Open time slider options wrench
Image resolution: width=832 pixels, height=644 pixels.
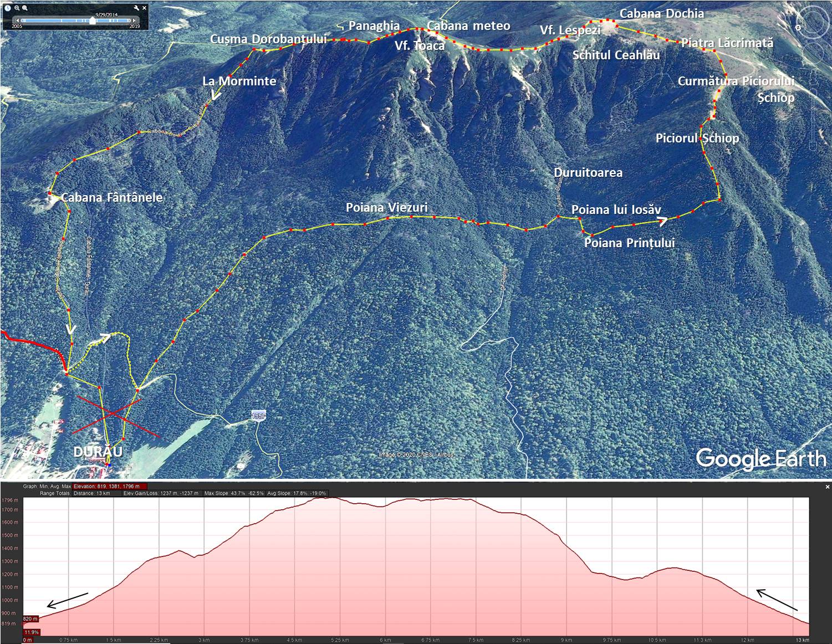click(136, 8)
